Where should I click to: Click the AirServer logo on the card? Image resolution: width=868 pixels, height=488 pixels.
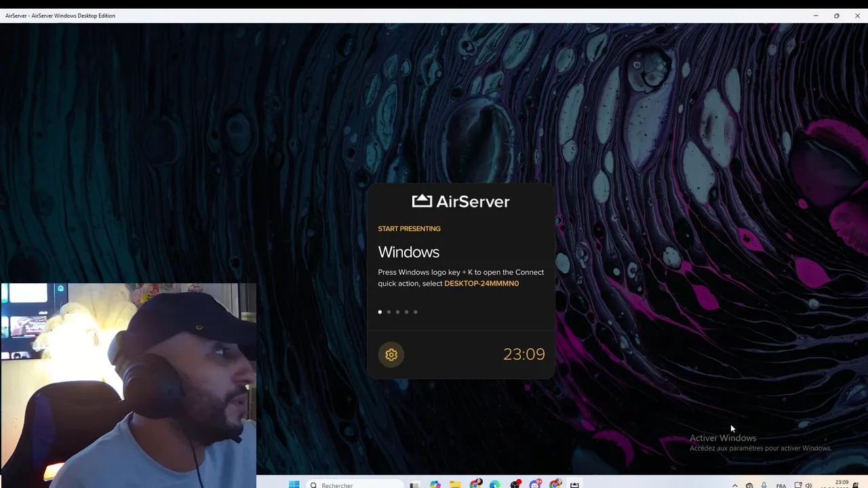pos(460,201)
